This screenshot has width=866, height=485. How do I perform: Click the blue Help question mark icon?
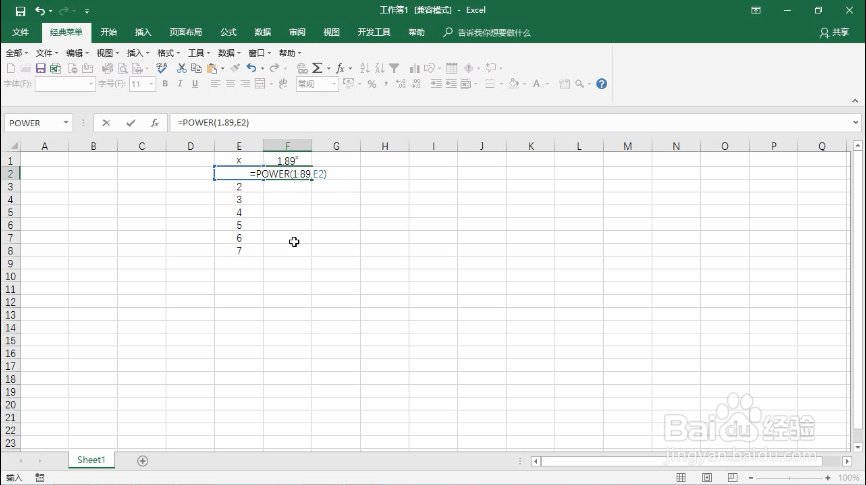tap(601, 84)
